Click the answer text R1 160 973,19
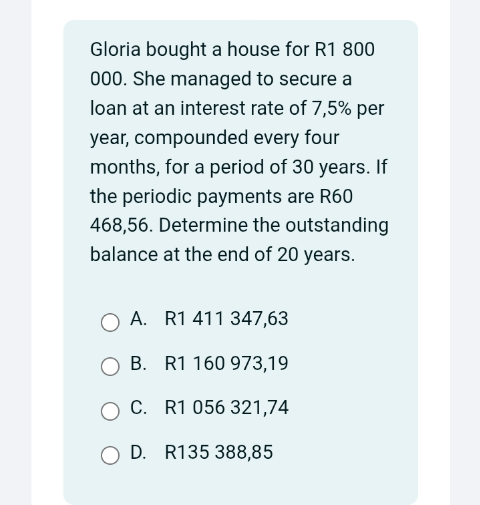This screenshot has height=505, width=480. pos(226,363)
